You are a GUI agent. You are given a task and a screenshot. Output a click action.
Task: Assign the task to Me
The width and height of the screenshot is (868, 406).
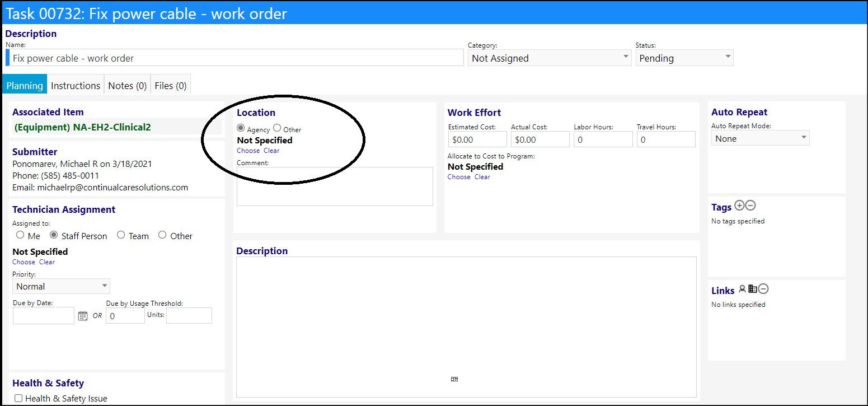point(20,235)
